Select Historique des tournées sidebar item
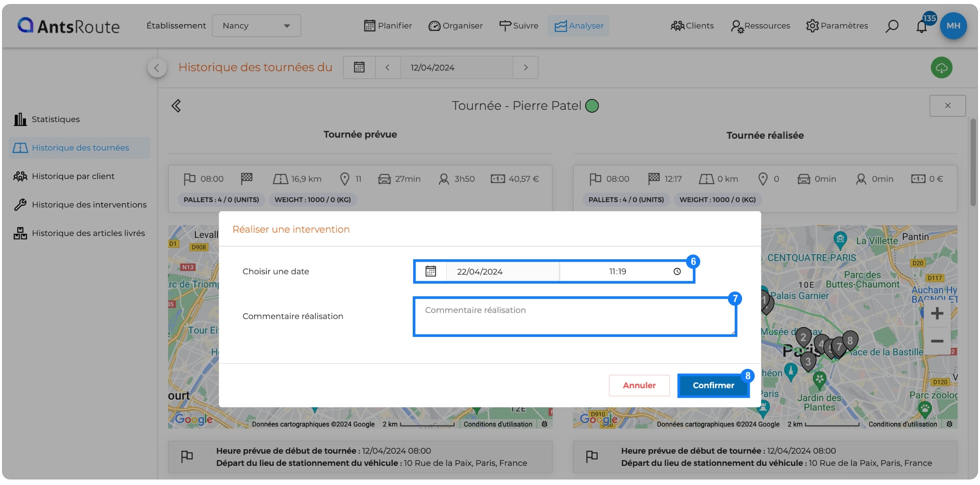 [80, 148]
